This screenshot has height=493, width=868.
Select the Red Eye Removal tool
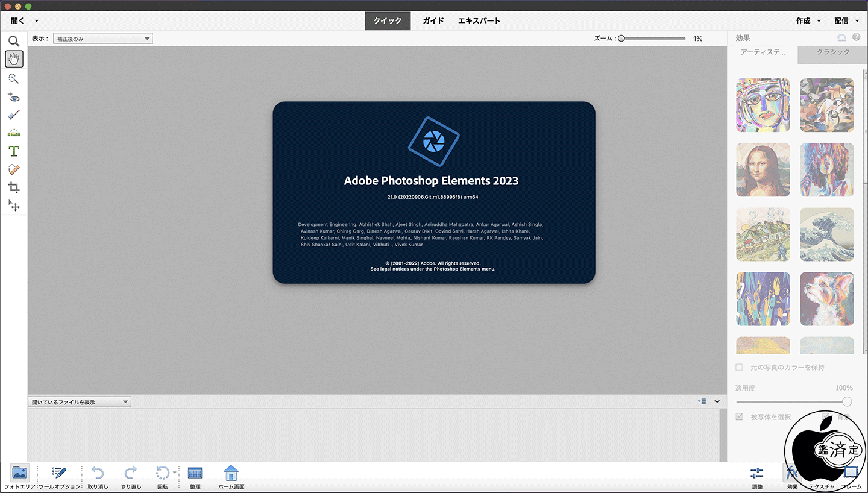[14, 97]
